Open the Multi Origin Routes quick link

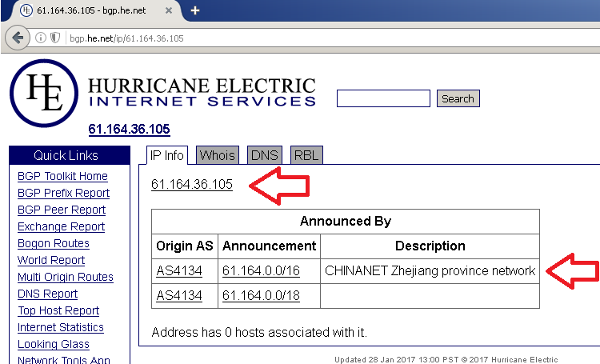[x=66, y=277]
